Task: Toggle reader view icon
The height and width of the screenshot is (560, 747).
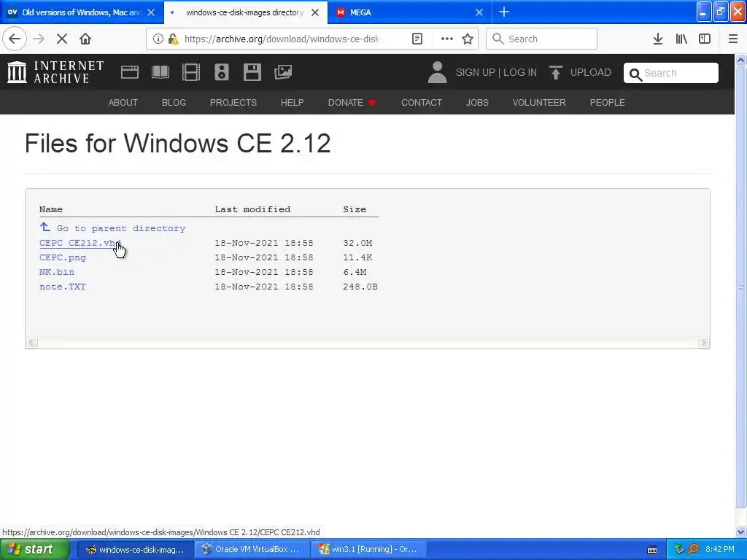Action: click(417, 39)
